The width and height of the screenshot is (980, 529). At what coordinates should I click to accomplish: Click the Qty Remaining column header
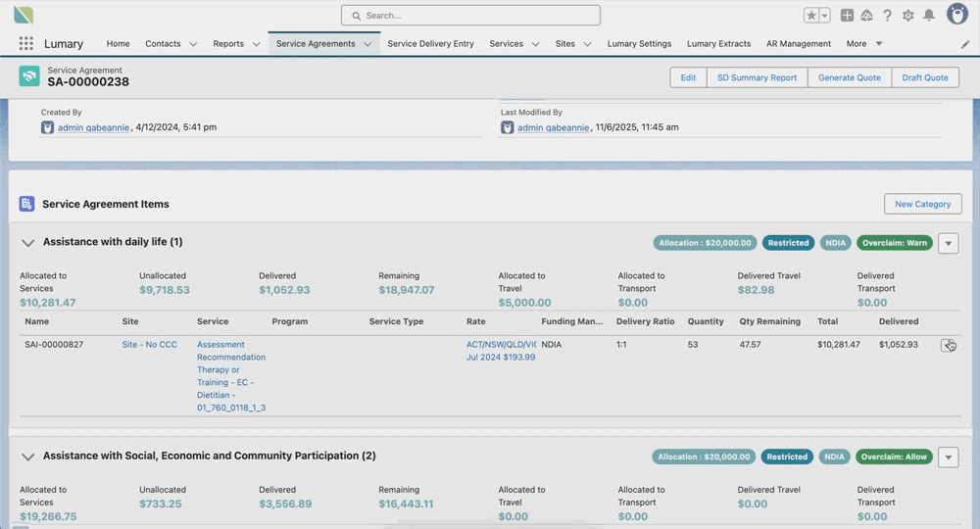click(x=770, y=321)
